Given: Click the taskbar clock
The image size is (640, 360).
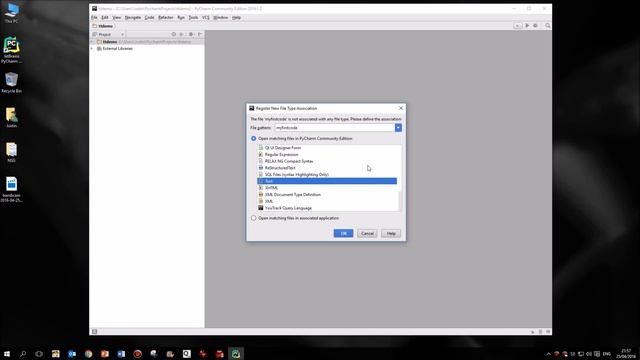Looking at the screenshot, I should point(626,354).
